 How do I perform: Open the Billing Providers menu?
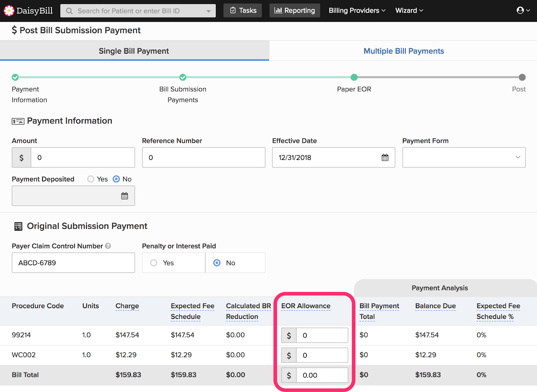point(357,11)
